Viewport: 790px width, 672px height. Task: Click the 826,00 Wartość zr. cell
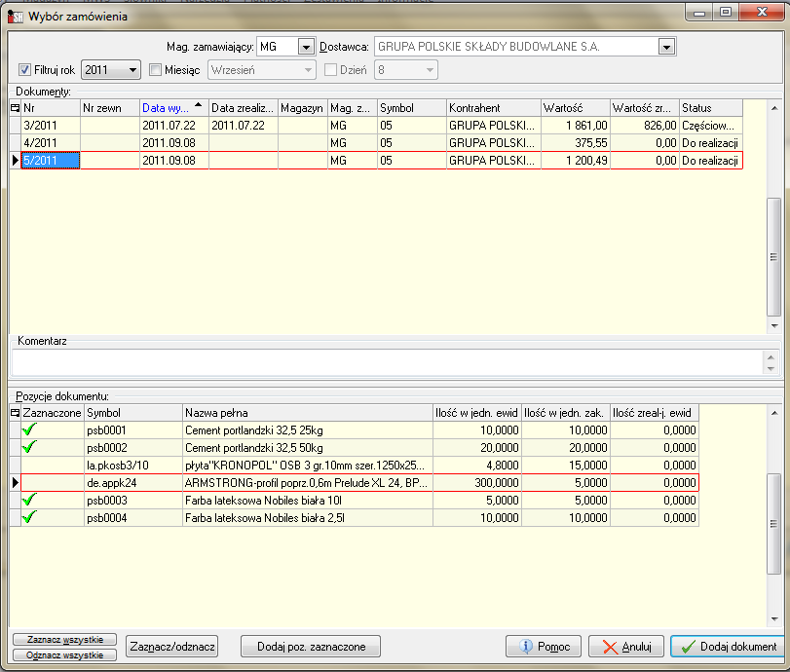point(645,126)
